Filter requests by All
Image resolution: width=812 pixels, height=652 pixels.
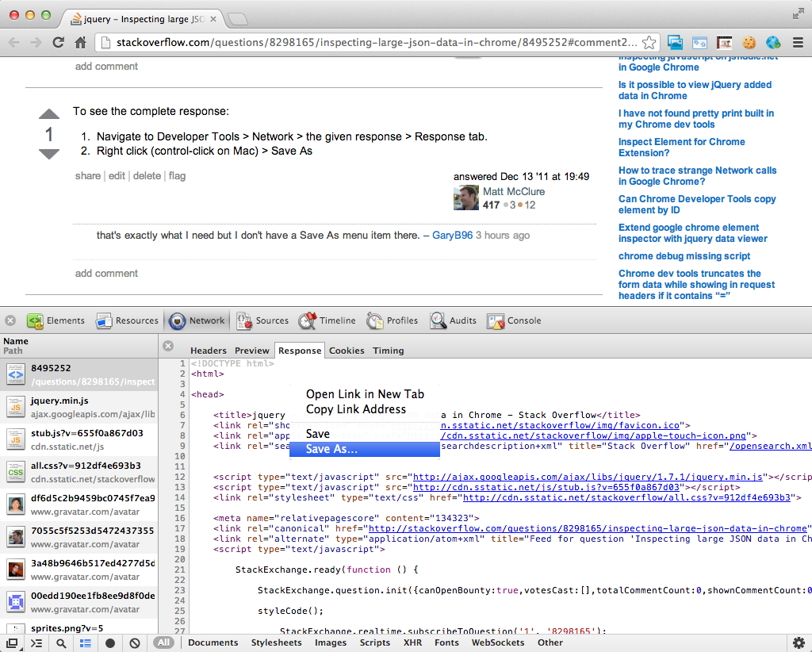163,642
